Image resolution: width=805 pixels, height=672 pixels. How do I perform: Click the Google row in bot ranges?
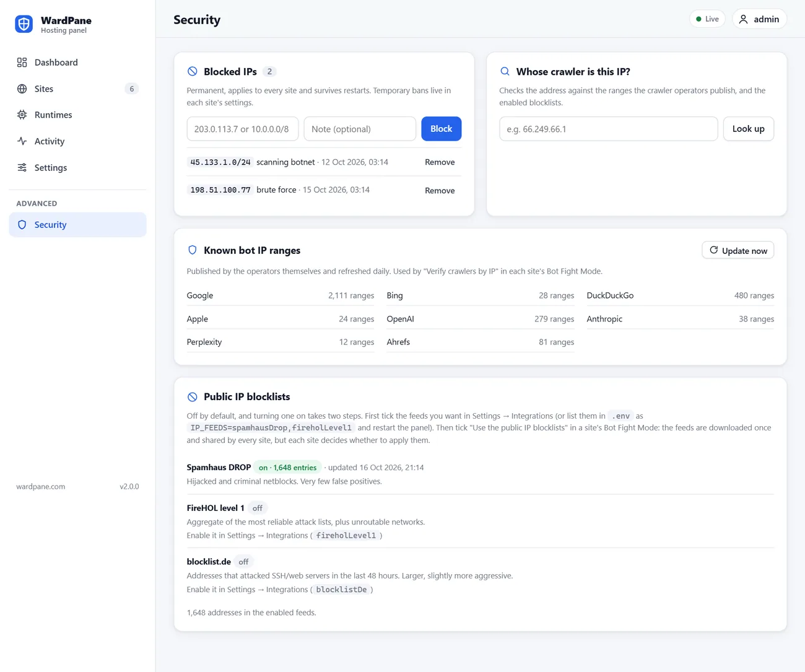click(x=281, y=295)
